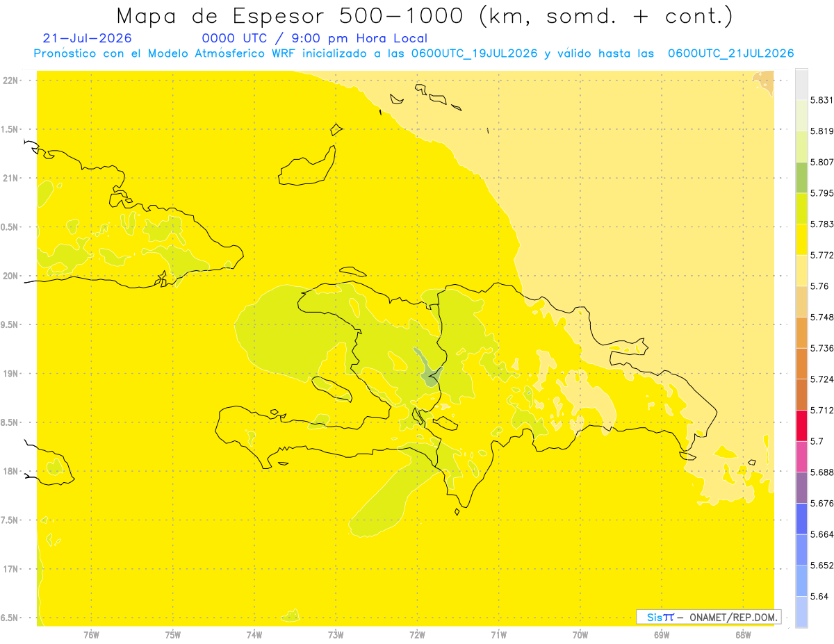Select the '5.736' colorbar label
This screenshot has height=644, width=834.
(821, 348)
